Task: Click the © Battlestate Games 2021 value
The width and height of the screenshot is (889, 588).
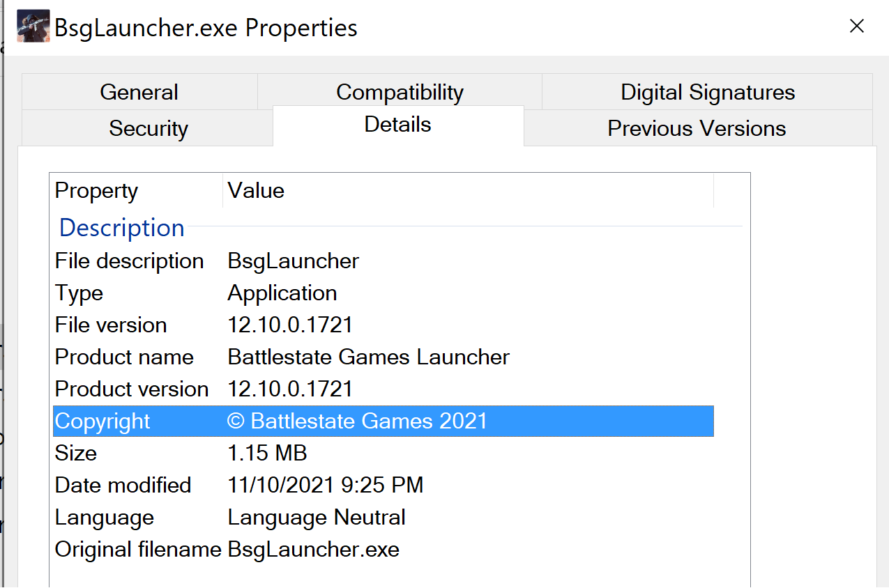Action: pos(358,421)
